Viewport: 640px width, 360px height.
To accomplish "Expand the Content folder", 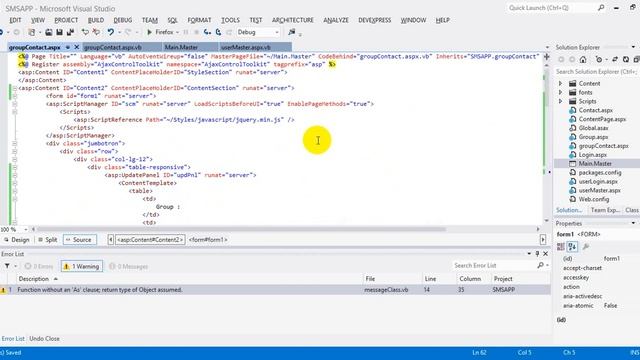I will point(560,83).
